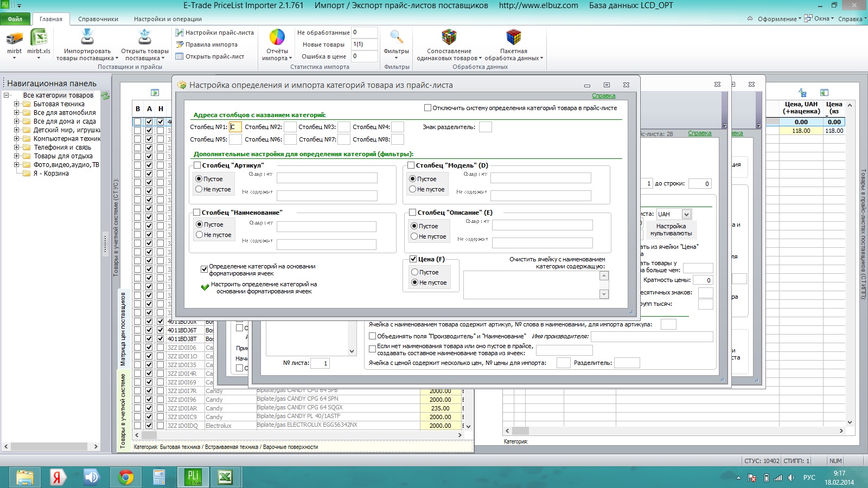868x488 pixels.
Task: Check the Столбец "Описание" (E) checkbox
Action: click(x=412, y=213)
